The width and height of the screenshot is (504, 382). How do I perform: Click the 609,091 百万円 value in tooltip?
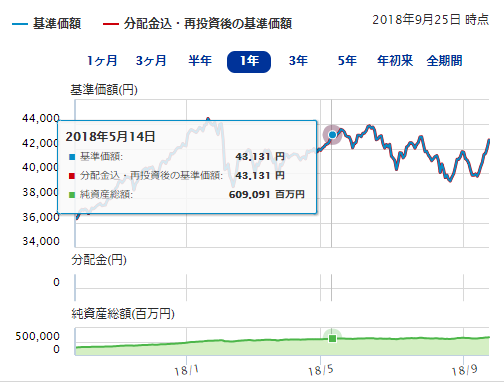click(267, 194)
